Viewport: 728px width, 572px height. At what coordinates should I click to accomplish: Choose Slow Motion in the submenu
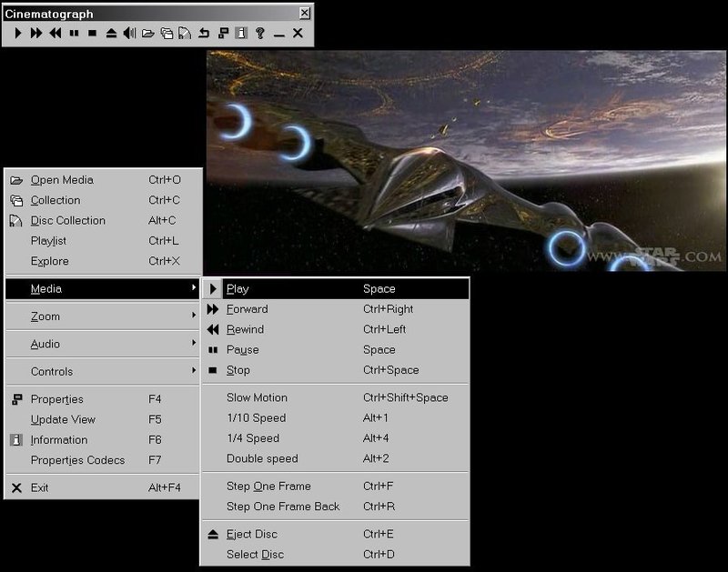tap(335, 398)
